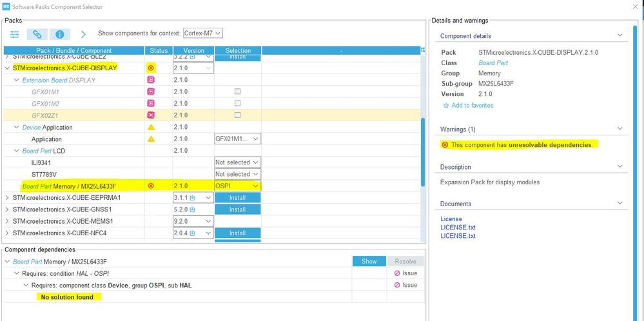Click the Issue icon for Device OSPI HAL requirement
644x321 pixels.
point(396,286)
